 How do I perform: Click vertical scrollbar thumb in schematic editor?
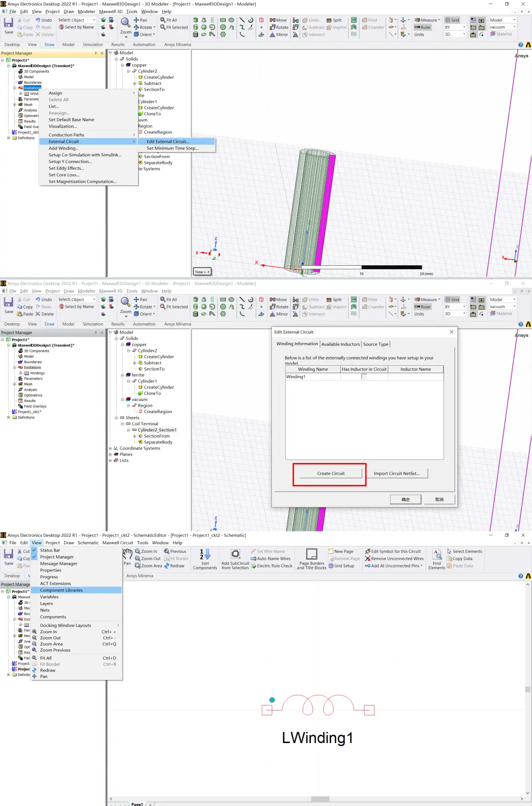tap(528, 689)
